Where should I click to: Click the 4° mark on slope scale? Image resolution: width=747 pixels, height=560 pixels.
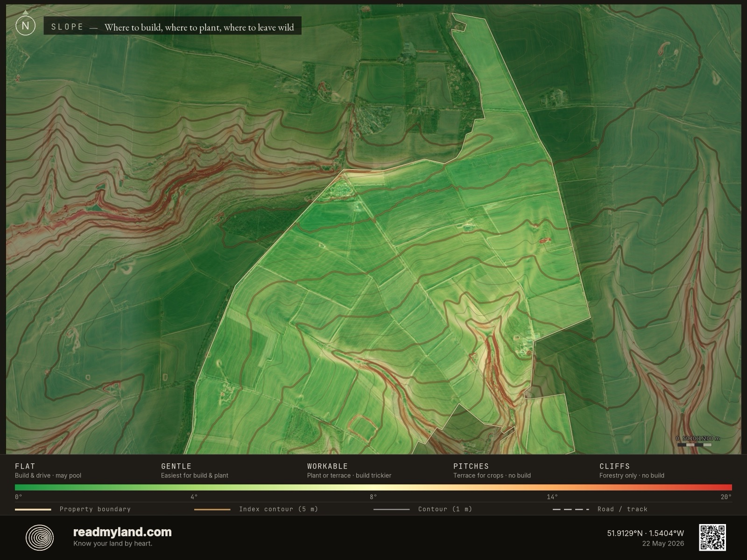pos(194,497)
